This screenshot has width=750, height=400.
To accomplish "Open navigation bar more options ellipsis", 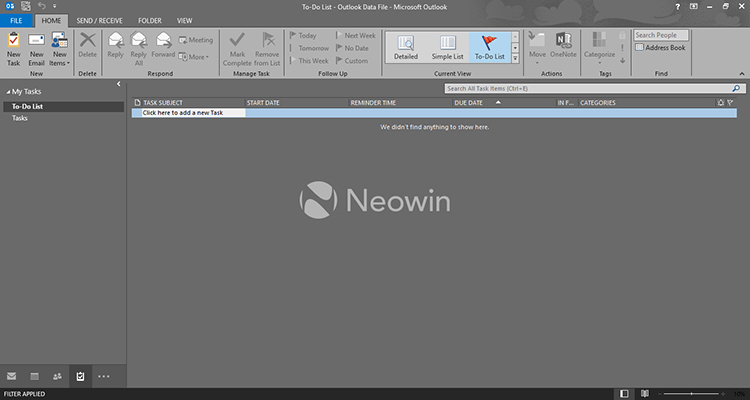I will pos(104,377).
